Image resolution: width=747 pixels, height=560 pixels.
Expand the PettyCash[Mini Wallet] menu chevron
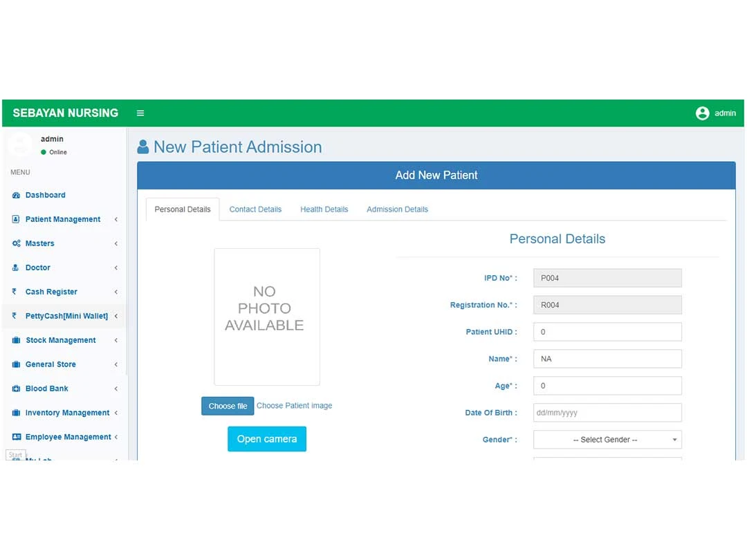click(x=116, y=316)
